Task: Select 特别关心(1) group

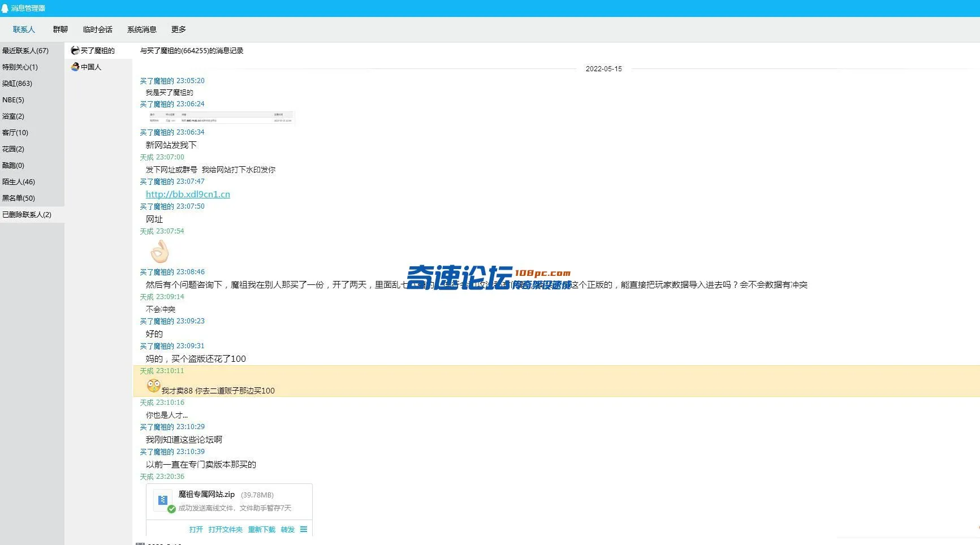Action: pyautogui.click(x=32, y=67)
